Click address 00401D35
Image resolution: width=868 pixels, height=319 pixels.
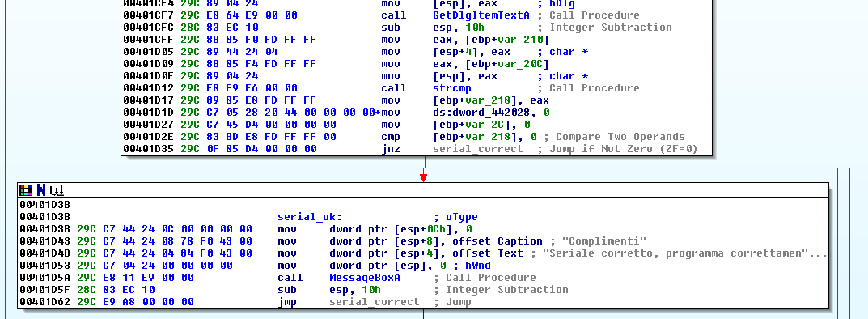tap(148, 149)
